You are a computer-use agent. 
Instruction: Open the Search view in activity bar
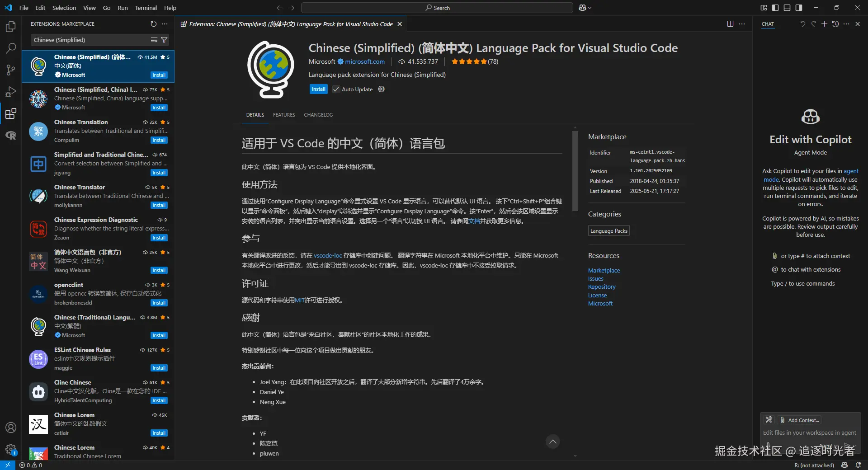coord(11,48)
